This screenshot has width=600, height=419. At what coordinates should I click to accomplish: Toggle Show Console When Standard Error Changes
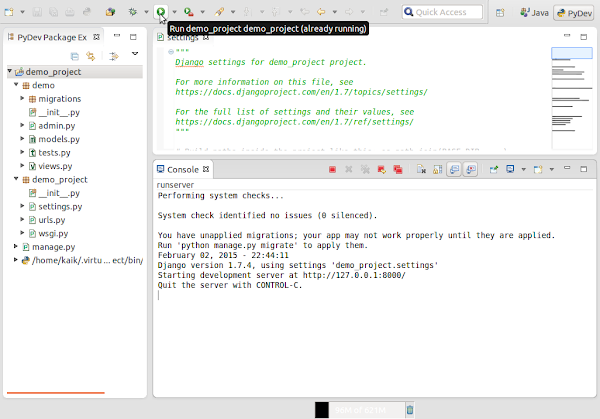[471, 170]
